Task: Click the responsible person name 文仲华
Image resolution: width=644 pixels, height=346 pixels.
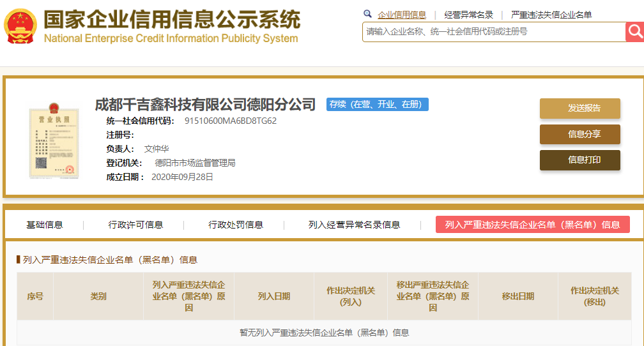Action: [x=157, y=149]
